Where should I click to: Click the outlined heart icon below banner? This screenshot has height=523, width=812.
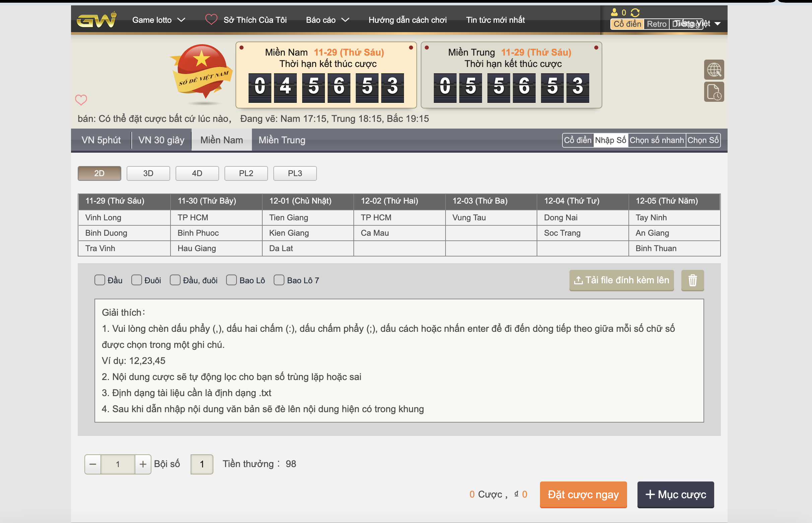[x=81, y=100]
